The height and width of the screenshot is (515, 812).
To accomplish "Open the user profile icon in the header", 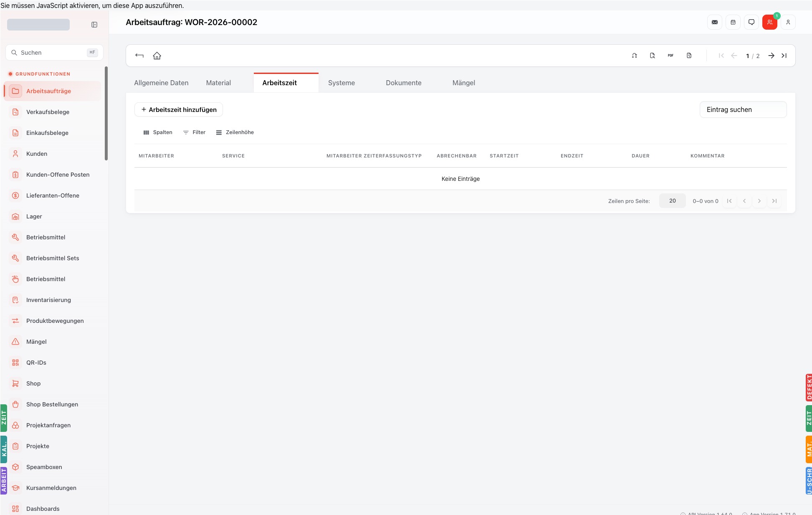I will pos(788,22).
